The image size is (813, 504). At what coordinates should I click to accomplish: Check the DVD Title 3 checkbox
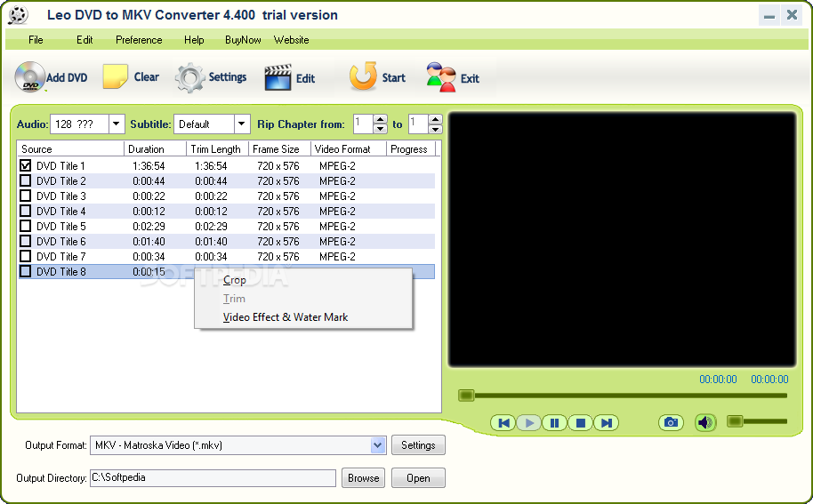(26, 196)
